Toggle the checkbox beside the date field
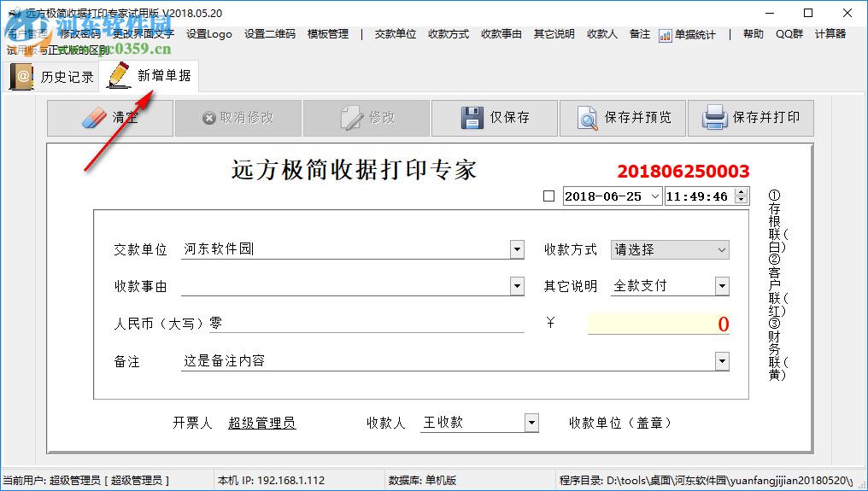The height and width of the screenshot is (491, 868). (548, 196)
